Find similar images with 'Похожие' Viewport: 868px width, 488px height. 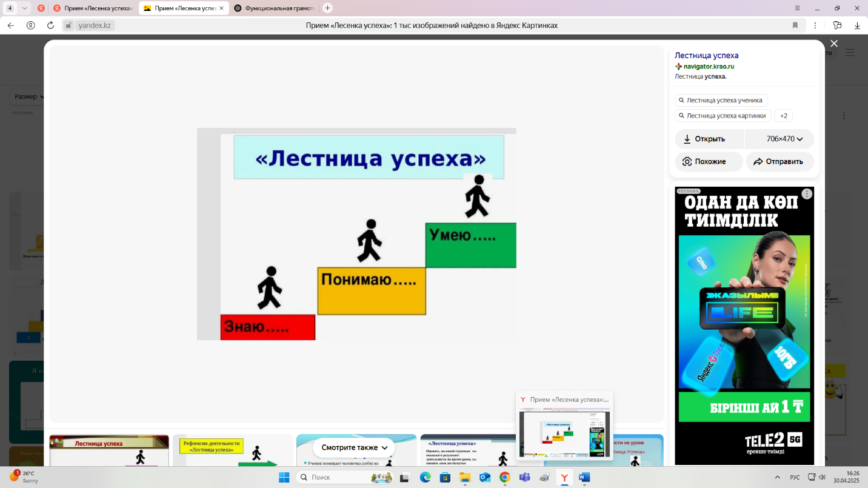(709, 162)
